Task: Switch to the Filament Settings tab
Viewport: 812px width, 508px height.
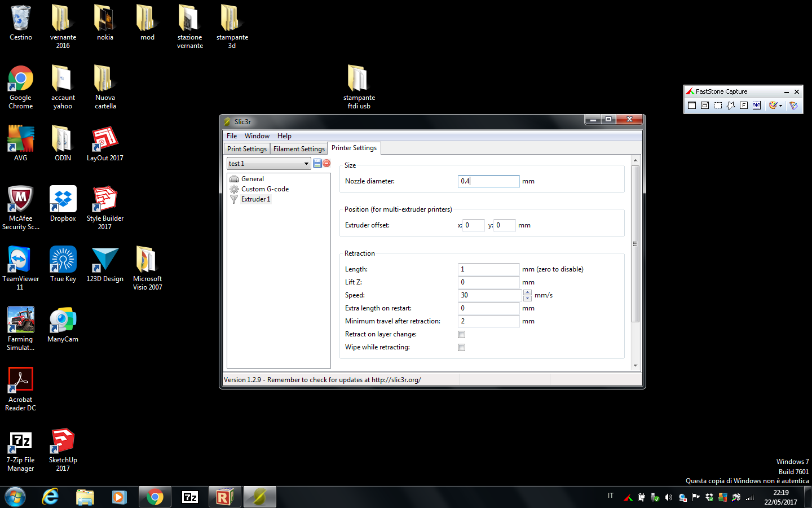Action: [x=299, y=149]
